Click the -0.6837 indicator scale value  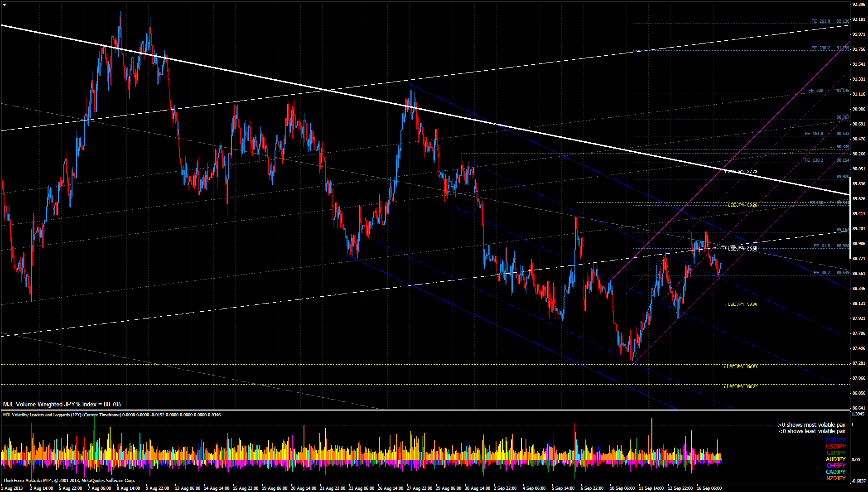pos(858,481)
